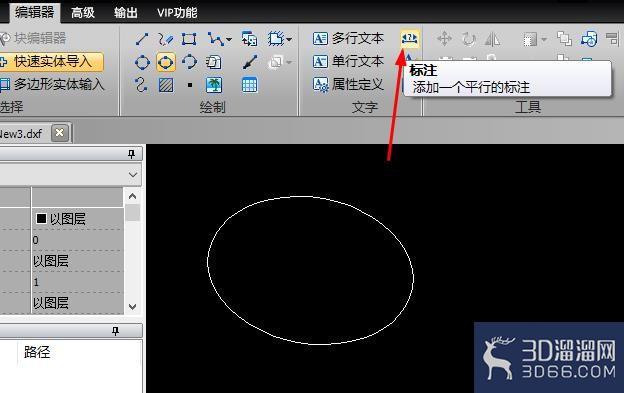624x393 pixels.
Task: Select the Rectangle drawing tool
Action: coord(189,39)
